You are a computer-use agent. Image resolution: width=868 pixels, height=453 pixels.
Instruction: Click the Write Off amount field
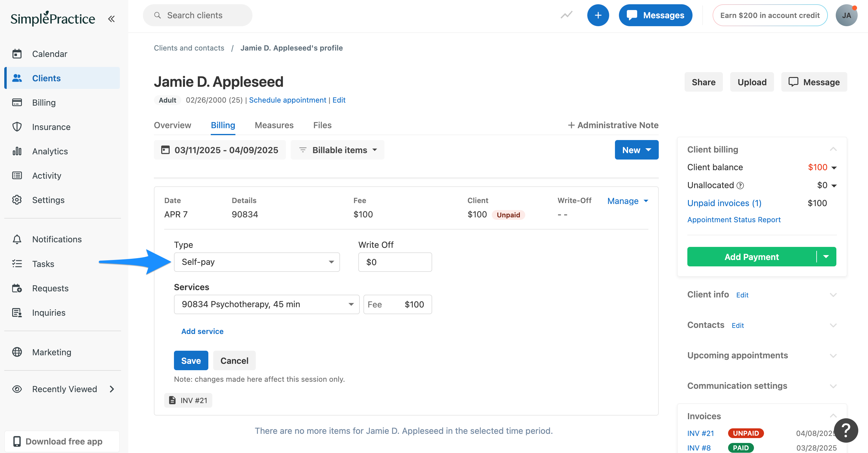click(395, 262)
